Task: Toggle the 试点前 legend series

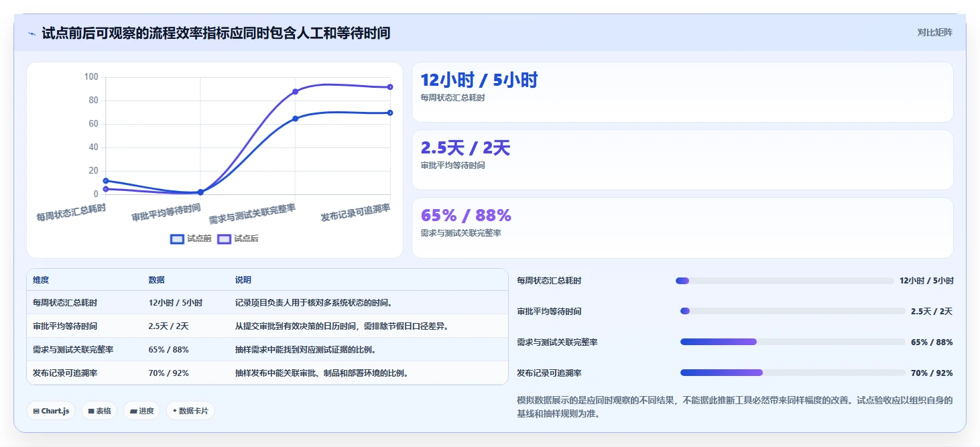Action: [191, 239]
